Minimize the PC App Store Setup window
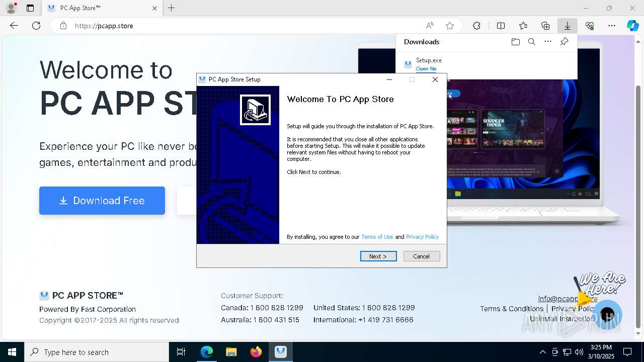The width and height of the screenshot is (644, 362). point(389,79)
